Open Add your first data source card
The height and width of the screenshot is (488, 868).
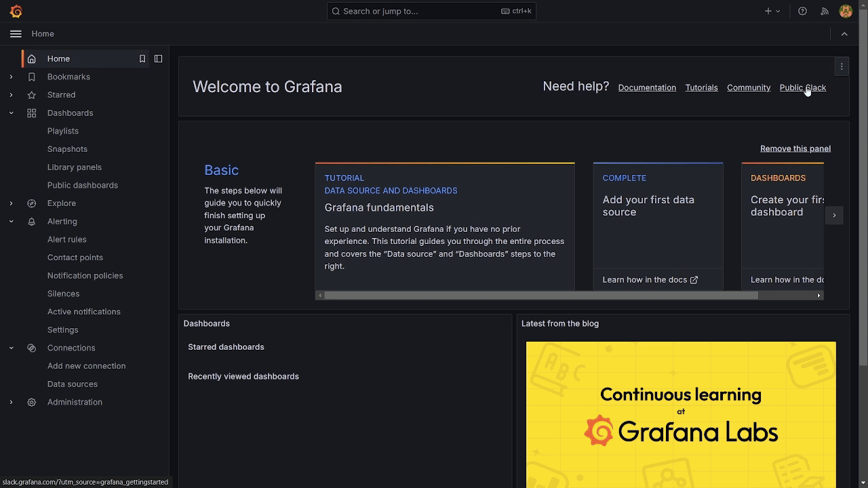click(658, 226)
